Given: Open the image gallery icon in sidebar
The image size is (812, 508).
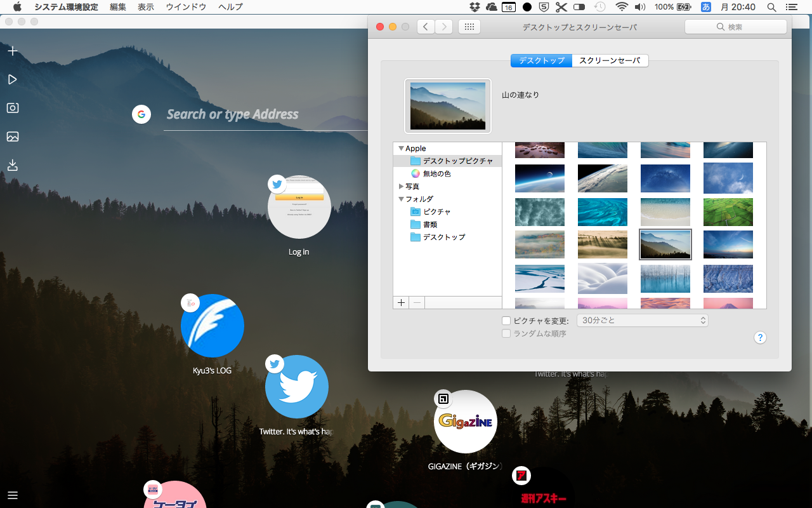Looking at the screenshot, I should click(x=12, y=137).
